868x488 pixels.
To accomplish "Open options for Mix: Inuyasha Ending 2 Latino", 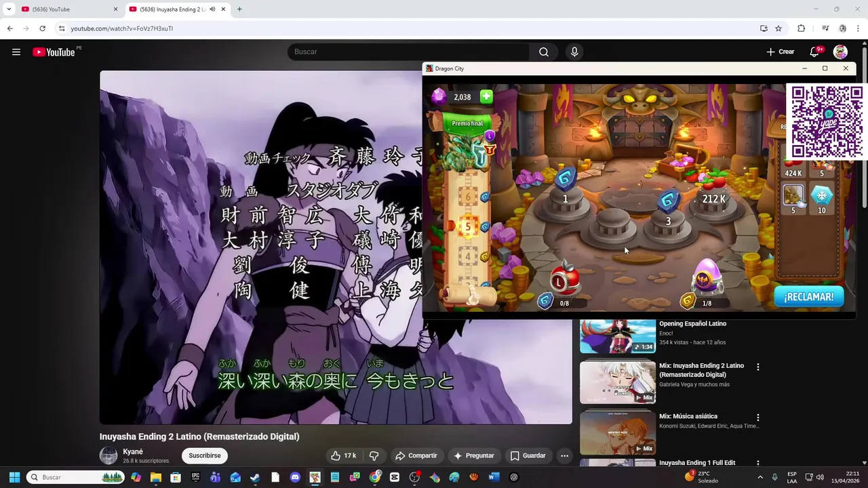I will click(x=758, y=367).
